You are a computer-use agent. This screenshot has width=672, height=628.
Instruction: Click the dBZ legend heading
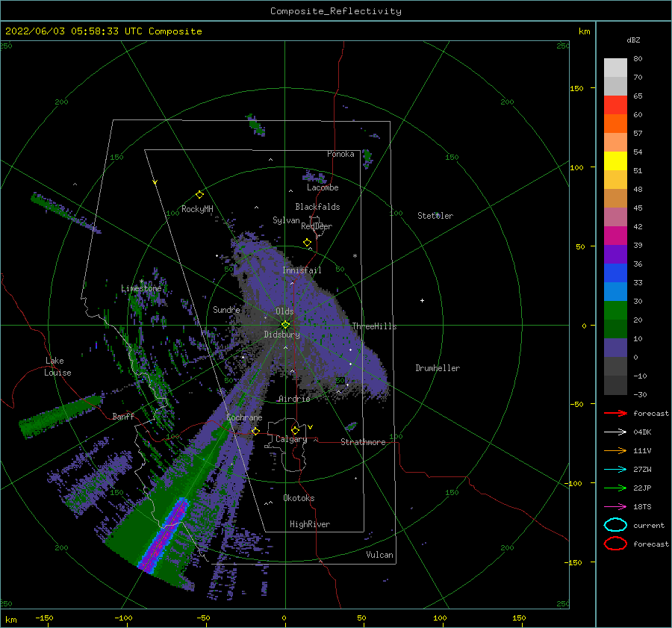coord(633,40)
